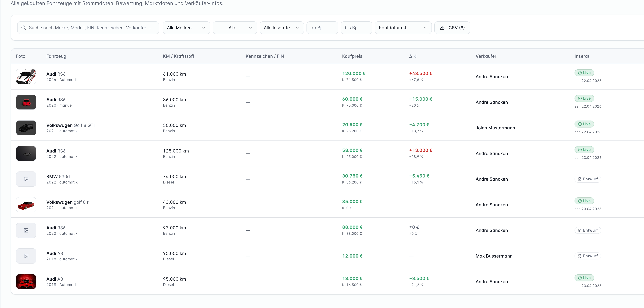
Task: Click the placeholder image icon for BMW 530d
Action: (x=26, y=179)
